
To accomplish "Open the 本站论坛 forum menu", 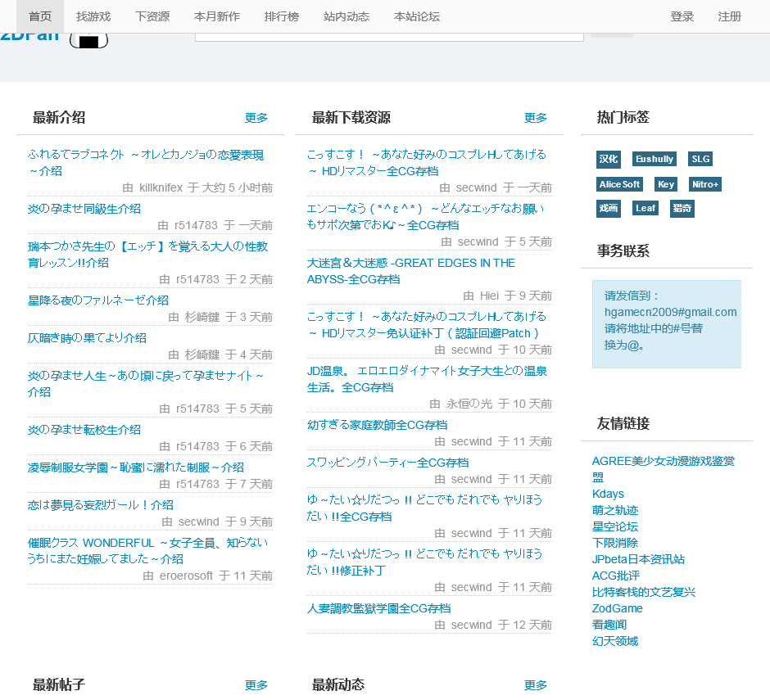I will pyautogui.click(x=417, y=16).
